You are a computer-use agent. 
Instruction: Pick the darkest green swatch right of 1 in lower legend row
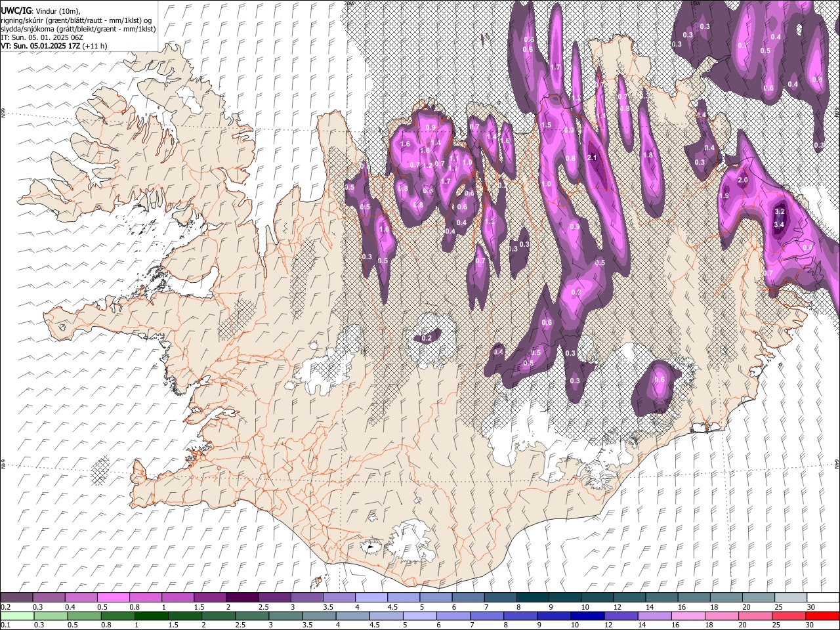152,616
